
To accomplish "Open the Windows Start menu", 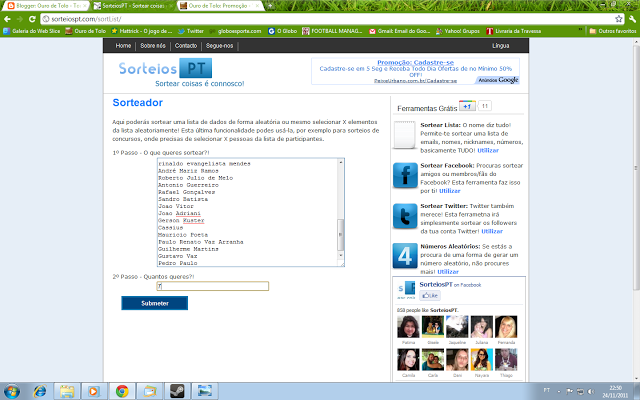I will click(13, 390).
